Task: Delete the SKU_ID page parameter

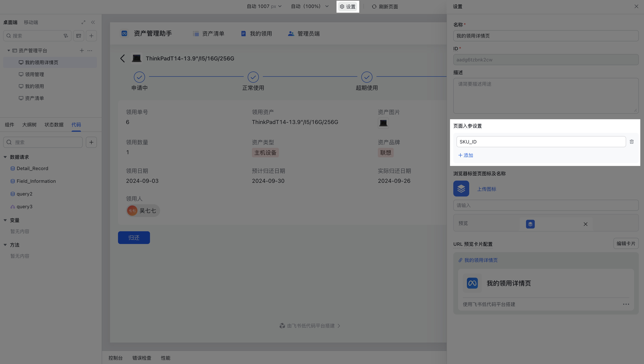Action: pos(631,142)
